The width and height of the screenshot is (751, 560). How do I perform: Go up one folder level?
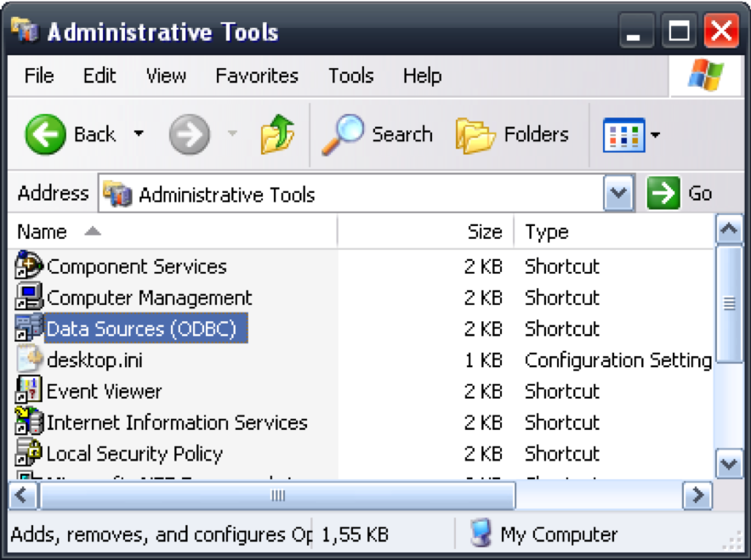(x=277, y=134)
